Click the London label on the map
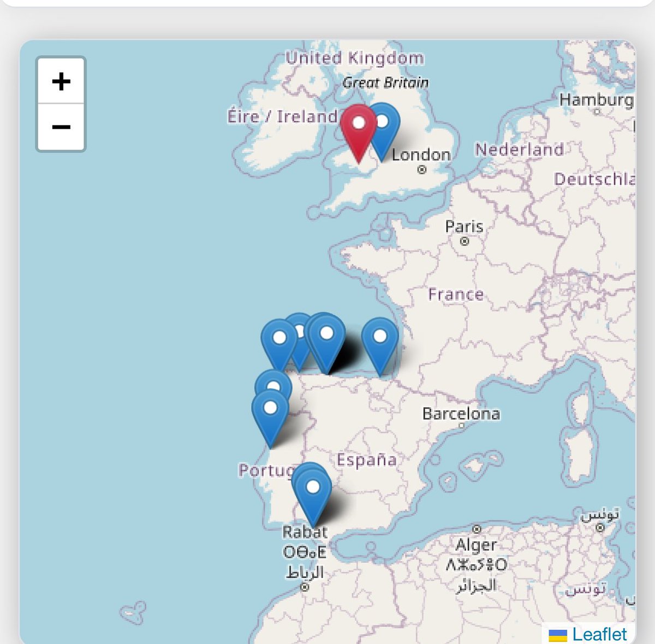Screen dimensions: 655x644 point(421,154)
